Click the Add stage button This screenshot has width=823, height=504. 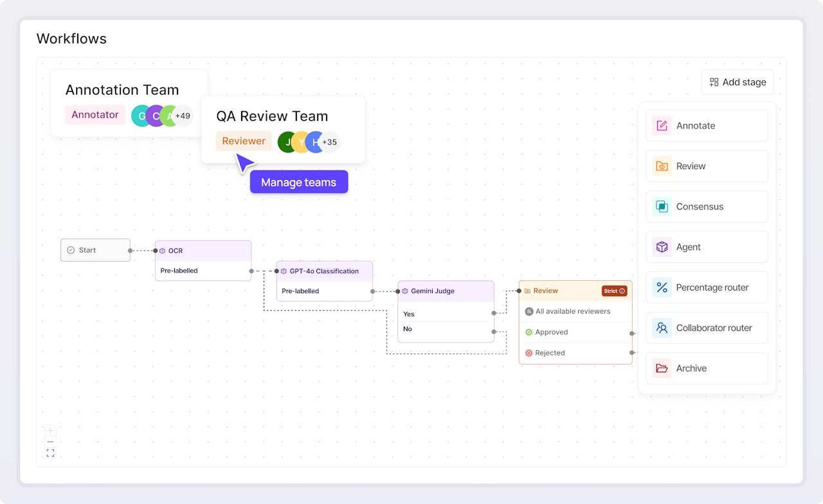coord(737,82)
